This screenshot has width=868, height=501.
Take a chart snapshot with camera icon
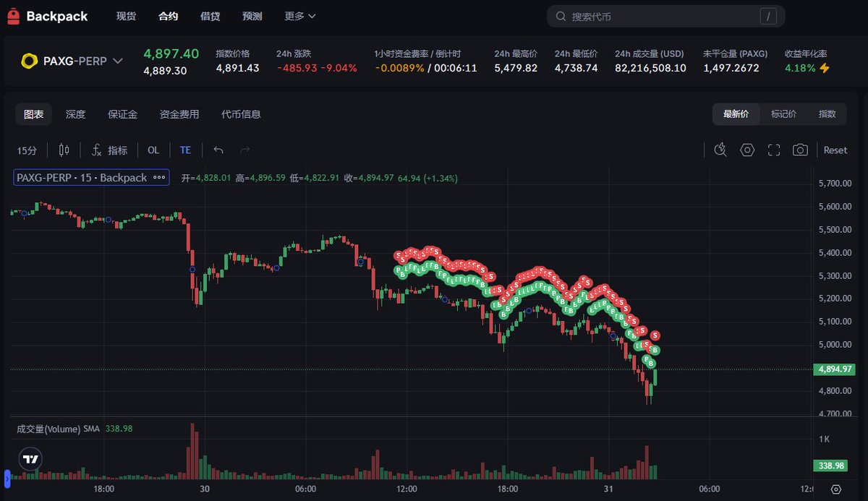click(800, 150)
